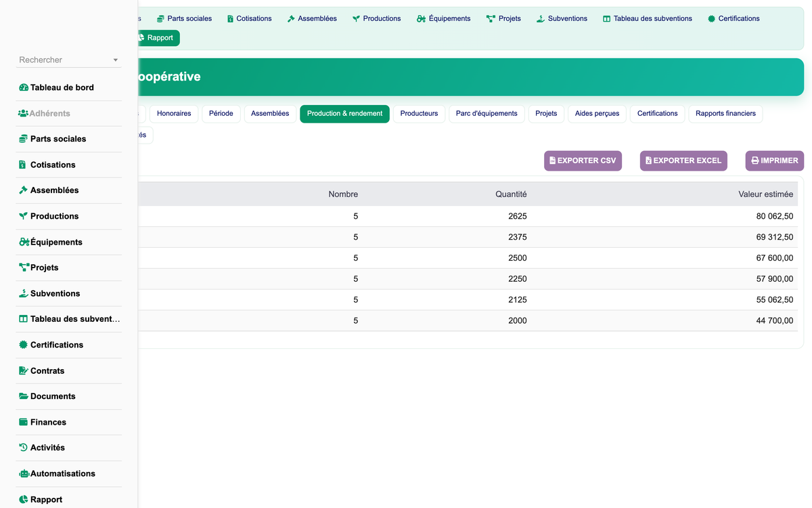The height and width of the screenshot is (508, 812).
Task: Export the table with Exporter Excel
Action: tap(683, 161)
